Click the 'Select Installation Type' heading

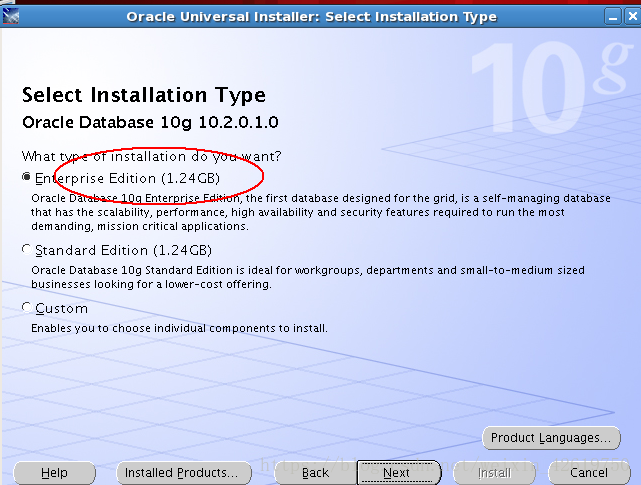click(144, 95)
